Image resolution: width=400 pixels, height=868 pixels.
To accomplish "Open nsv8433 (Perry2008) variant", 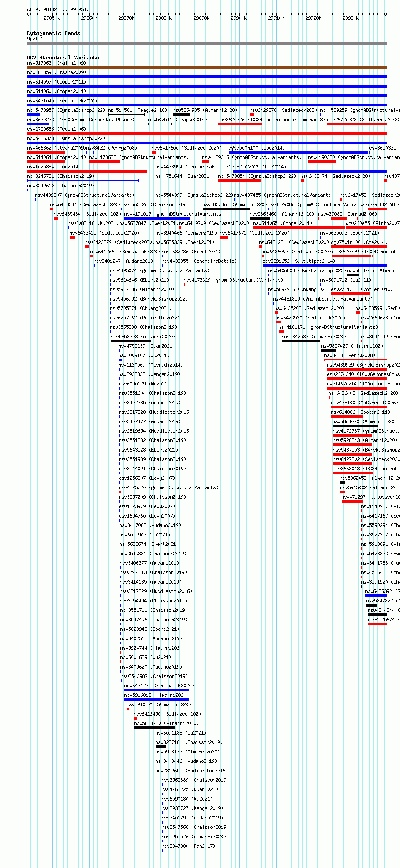I will [350, 355].
